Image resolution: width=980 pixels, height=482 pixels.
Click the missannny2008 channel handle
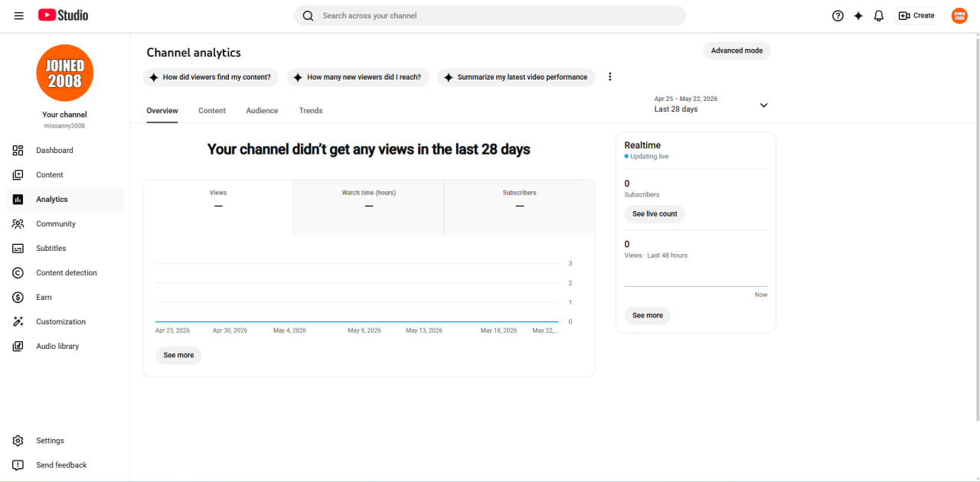(64, 125)
